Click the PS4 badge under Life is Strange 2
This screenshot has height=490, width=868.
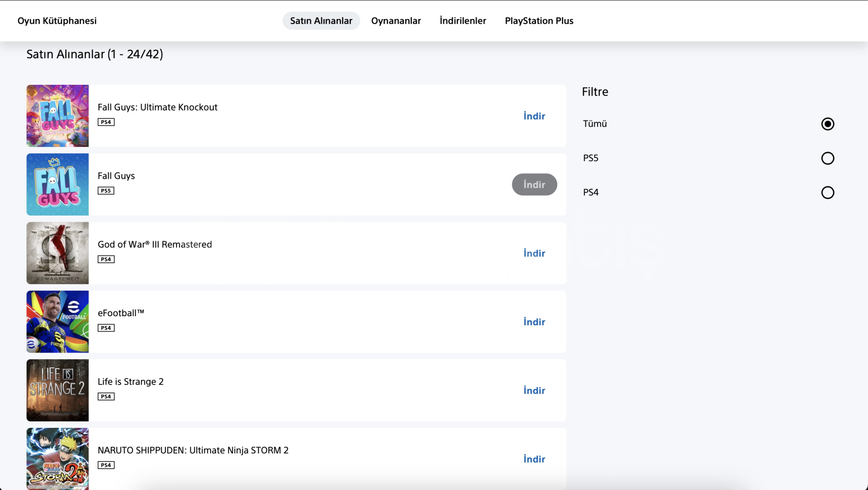pos(106,397)
